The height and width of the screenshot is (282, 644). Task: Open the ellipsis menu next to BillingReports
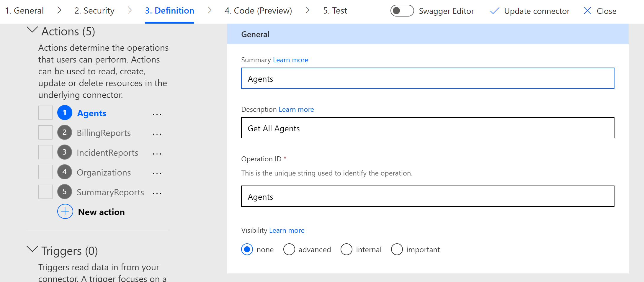tap(157, 134)
